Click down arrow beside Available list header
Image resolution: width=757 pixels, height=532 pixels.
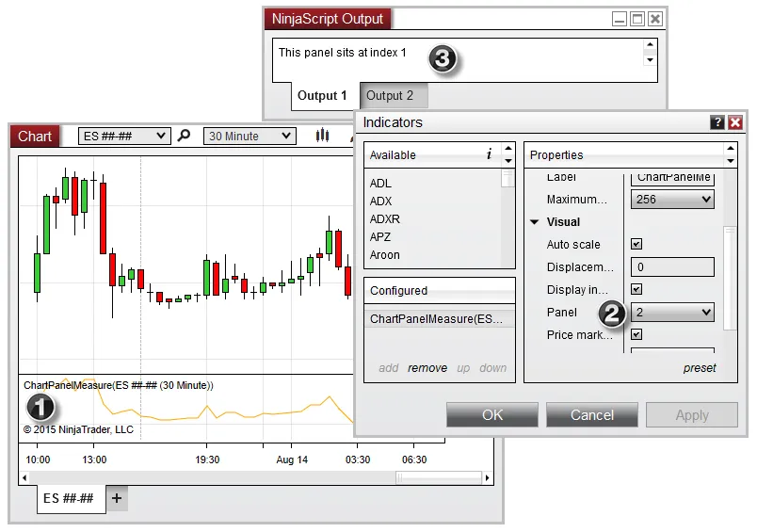(x=508, y=161)
